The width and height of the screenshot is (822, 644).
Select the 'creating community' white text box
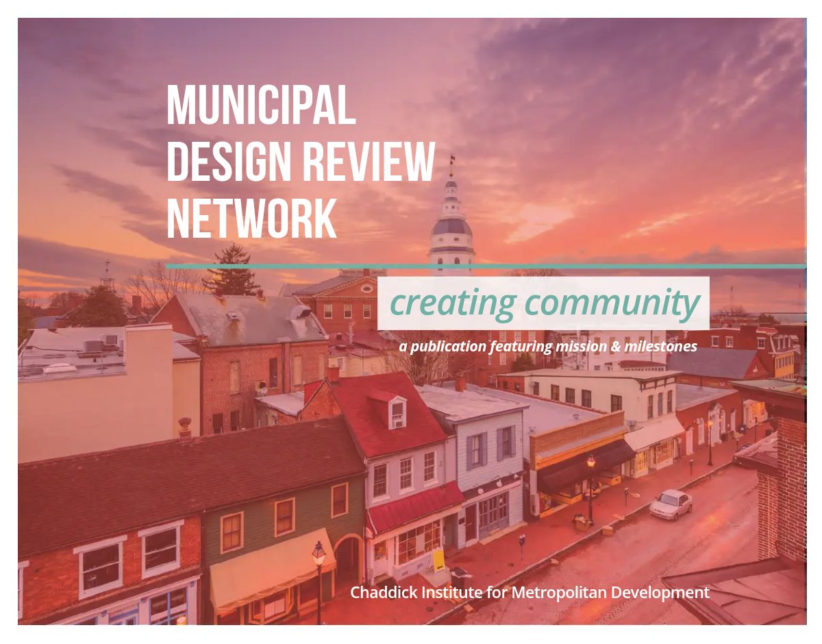pos(544,303)
